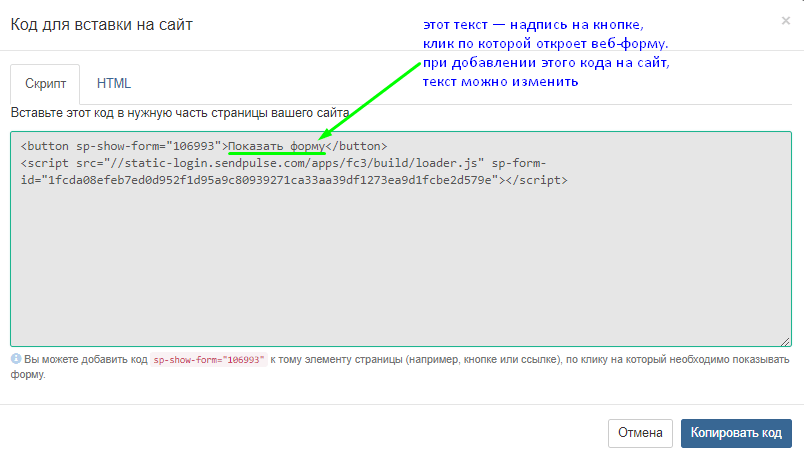Switch to the Скрипт tab

point(45,84)
